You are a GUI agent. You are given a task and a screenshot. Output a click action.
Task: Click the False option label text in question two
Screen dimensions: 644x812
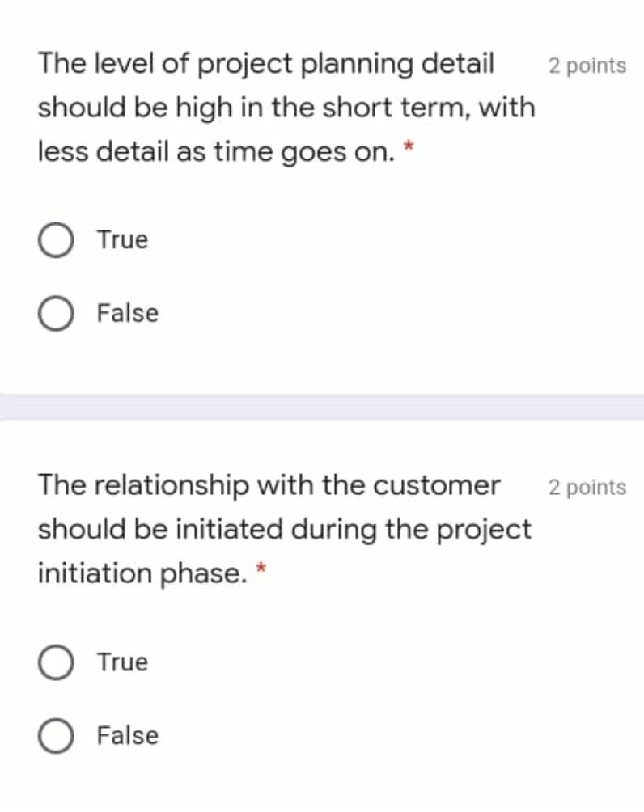(x=126, y=735)
